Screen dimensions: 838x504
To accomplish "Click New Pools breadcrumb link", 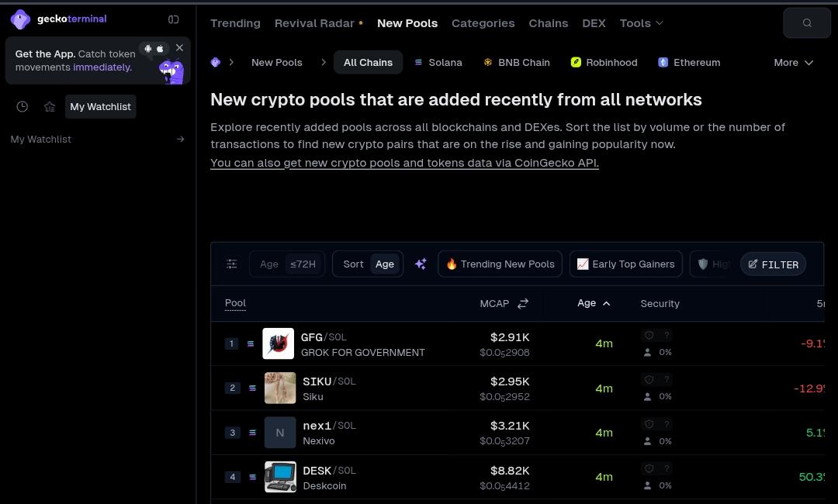I will (277, 63).
